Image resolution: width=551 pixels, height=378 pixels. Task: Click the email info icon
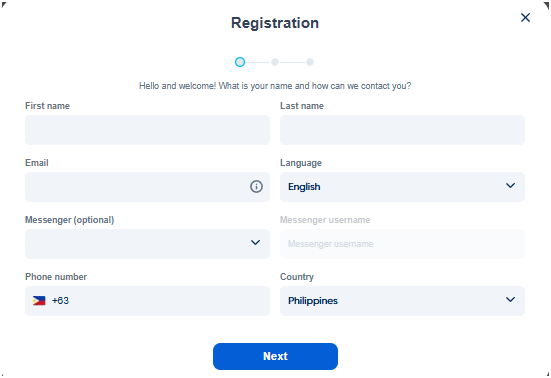[256, 187]
